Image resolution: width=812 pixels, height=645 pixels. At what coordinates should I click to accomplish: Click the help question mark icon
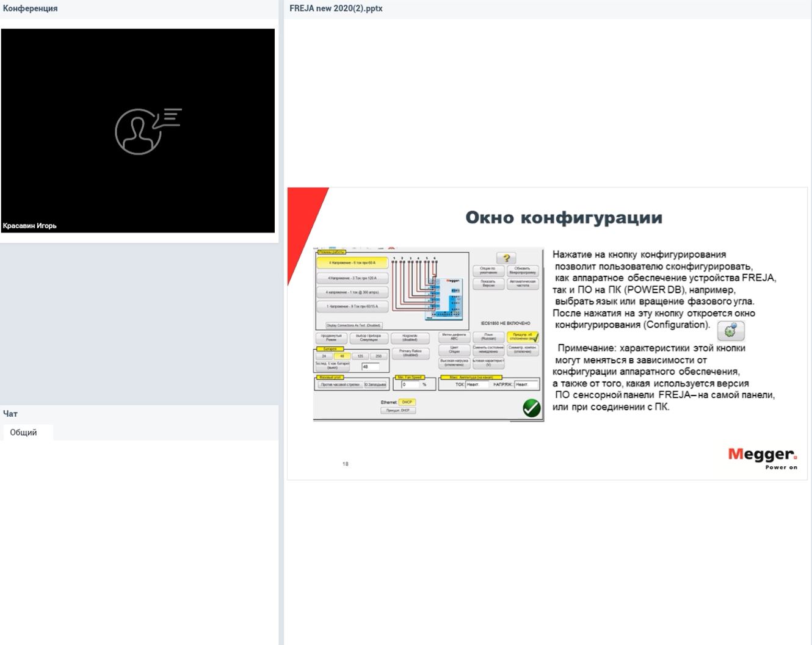point(506,258)
